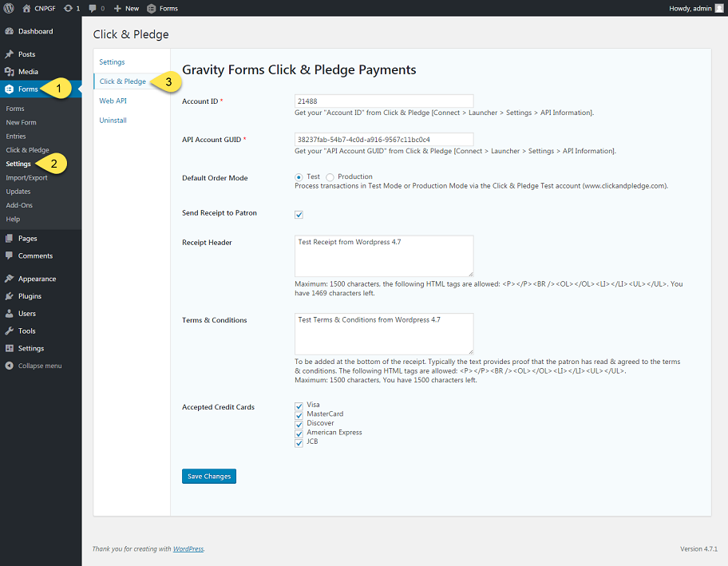This screenshot has width=728, height=566.
Task: Open the Settings tab in Click & Pledge panel
Action: tap(112, 61)
